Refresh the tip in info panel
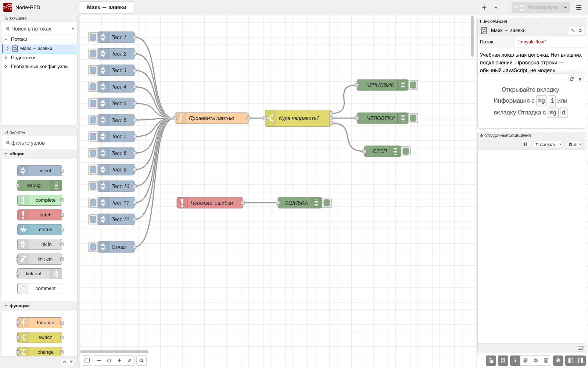 (x=571, y=79)
